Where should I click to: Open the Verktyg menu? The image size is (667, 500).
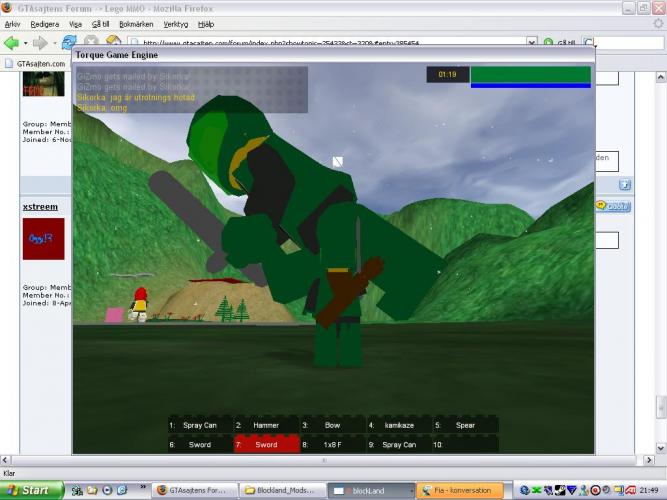click(178, 23)
